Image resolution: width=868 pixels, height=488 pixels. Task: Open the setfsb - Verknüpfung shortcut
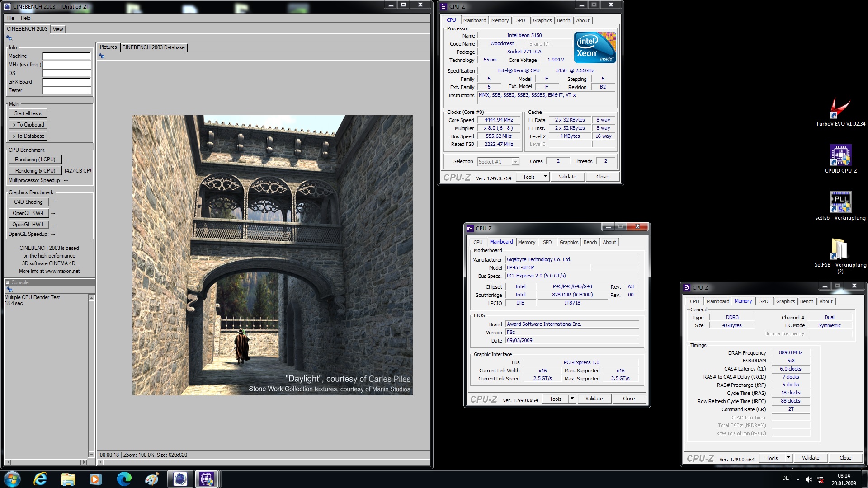coord(840,206)
